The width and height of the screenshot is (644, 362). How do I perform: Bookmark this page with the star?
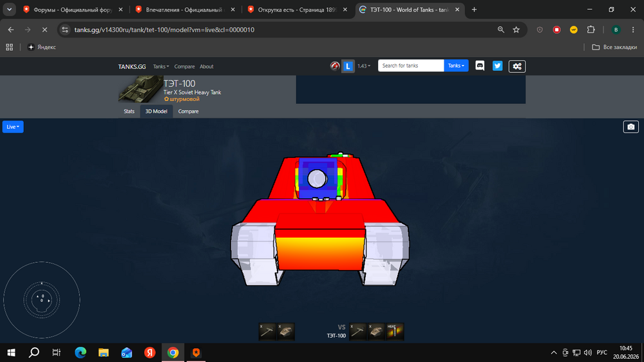(516, 30)
